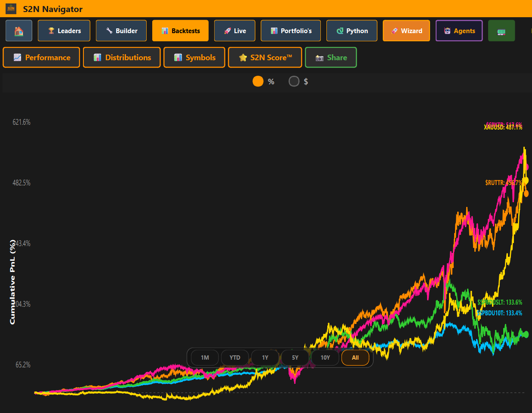Switch to the Distributions tab
This screenshot has width=532, height=413.
click(122, 57)
